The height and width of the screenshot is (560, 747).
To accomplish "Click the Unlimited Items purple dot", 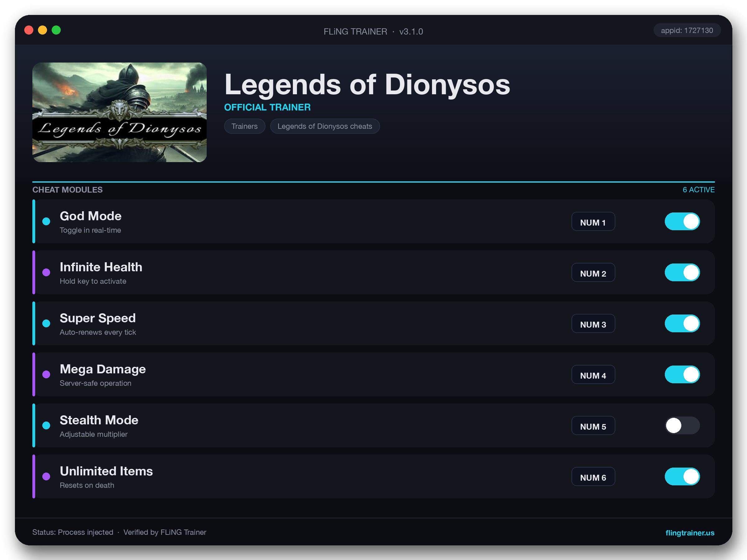I will (46, 476).
